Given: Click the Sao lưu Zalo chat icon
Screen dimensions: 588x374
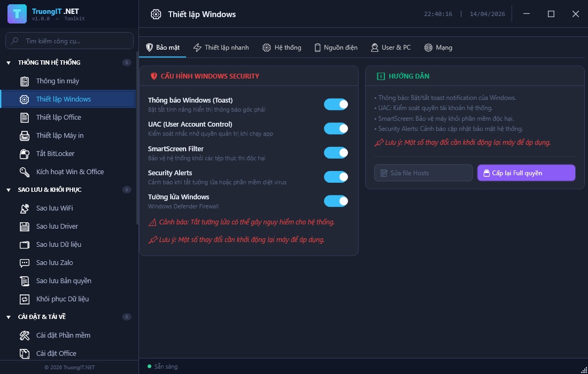Looking at the screenshot, I should click(25, 263).
